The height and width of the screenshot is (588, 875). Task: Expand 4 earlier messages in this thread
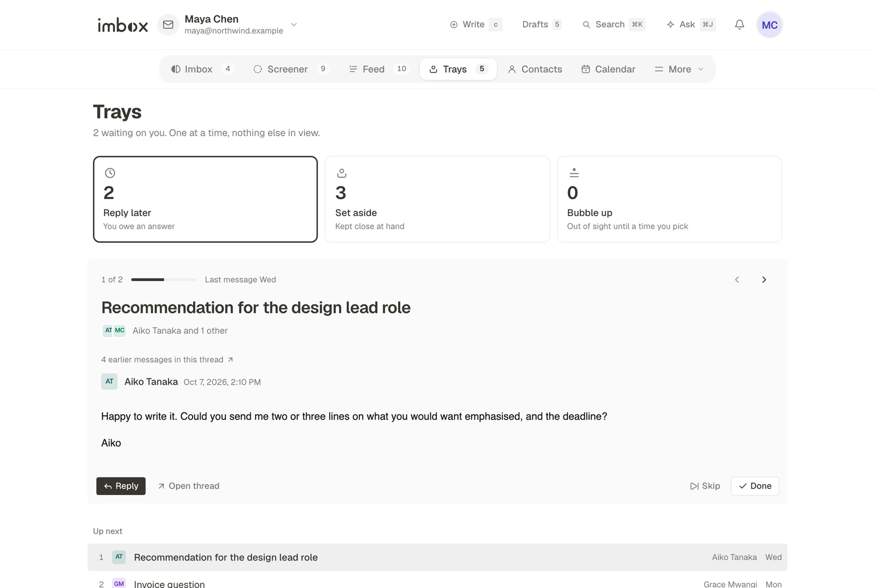pyautogui.click(x=167, y=359)
